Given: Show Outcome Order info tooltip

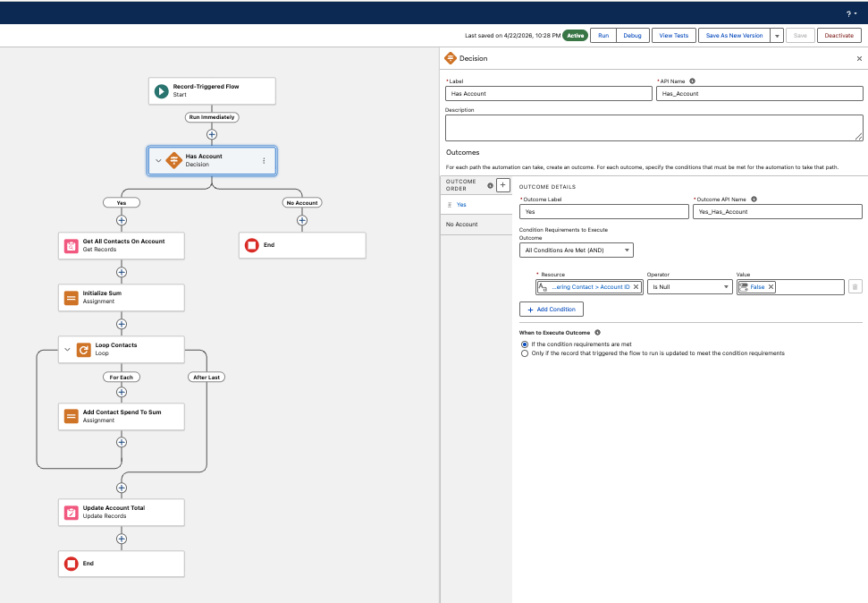Looking at the screenshot, I should [490, 186].
